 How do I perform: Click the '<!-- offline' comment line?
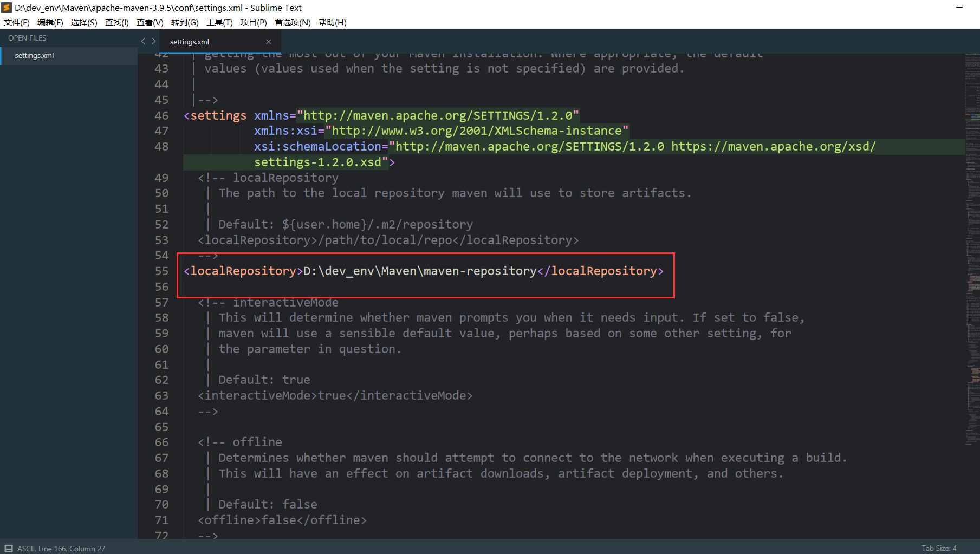tap(240, 442)
